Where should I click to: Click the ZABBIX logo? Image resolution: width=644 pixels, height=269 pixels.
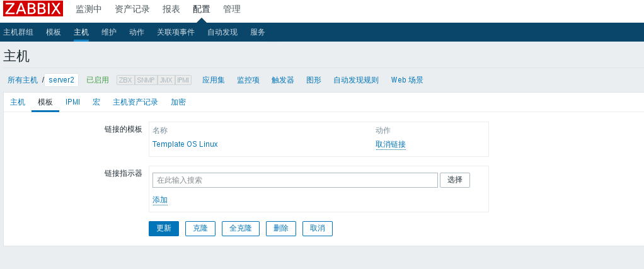[x=33, y=9]
